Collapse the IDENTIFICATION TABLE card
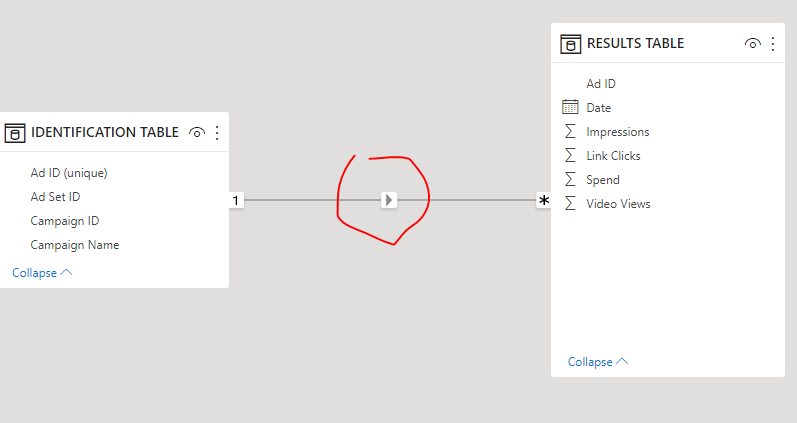The width and height of the screenshot is (797, 423). click(x=42, y=273)
